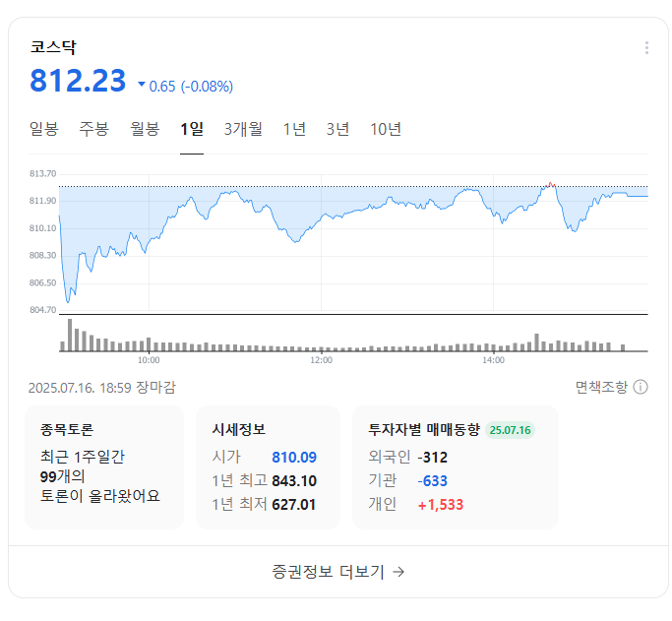Click the 12:00 time axis label

tap(321, 360)
